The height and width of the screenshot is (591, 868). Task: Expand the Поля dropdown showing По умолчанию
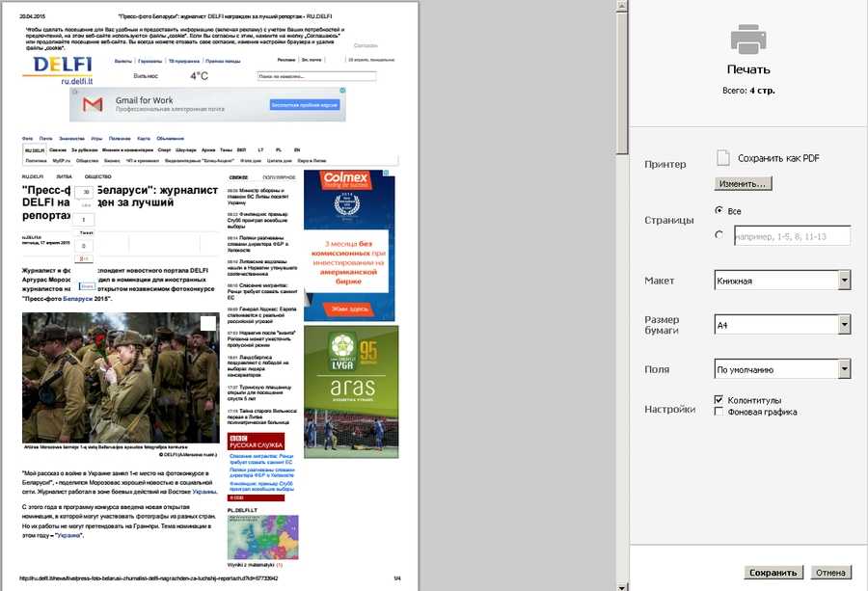pyautogui.click(x=782, y=368)
